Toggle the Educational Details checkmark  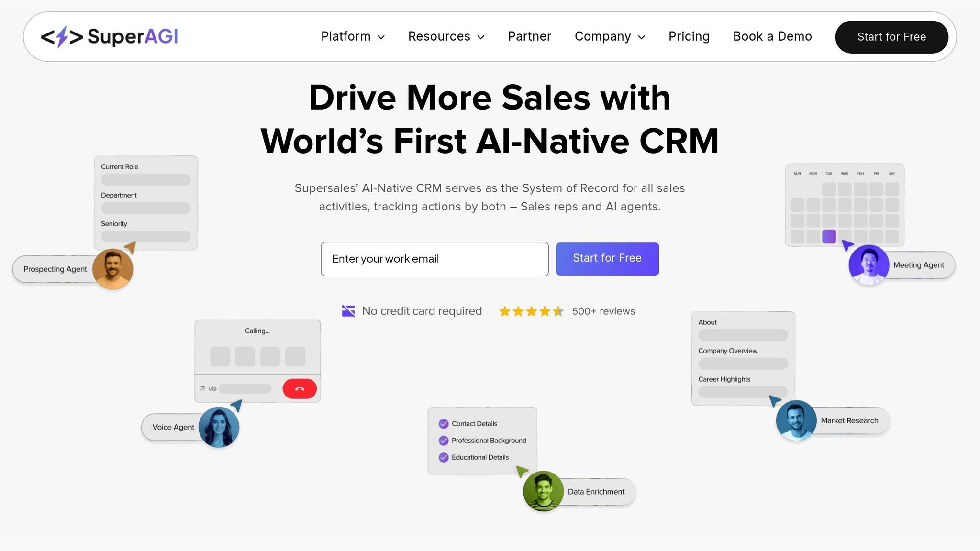pos(444,457)
